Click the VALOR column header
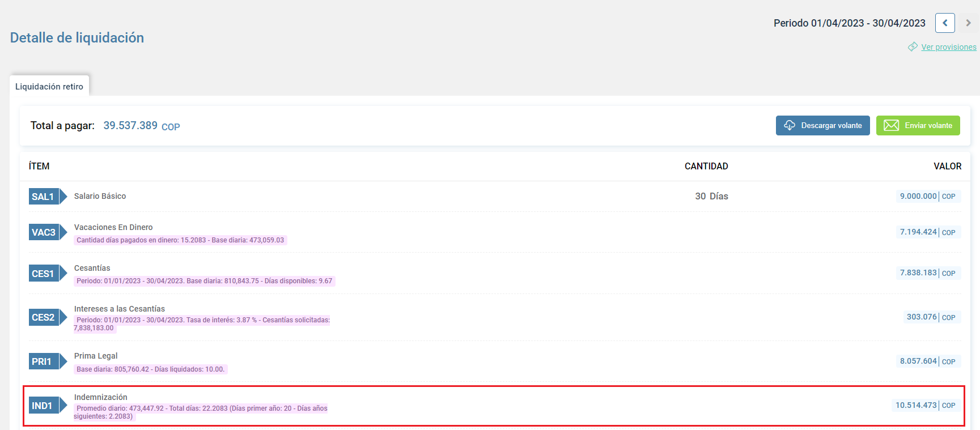Image resolution: width=980 pixels, height=430 pixels. [948, 166]
